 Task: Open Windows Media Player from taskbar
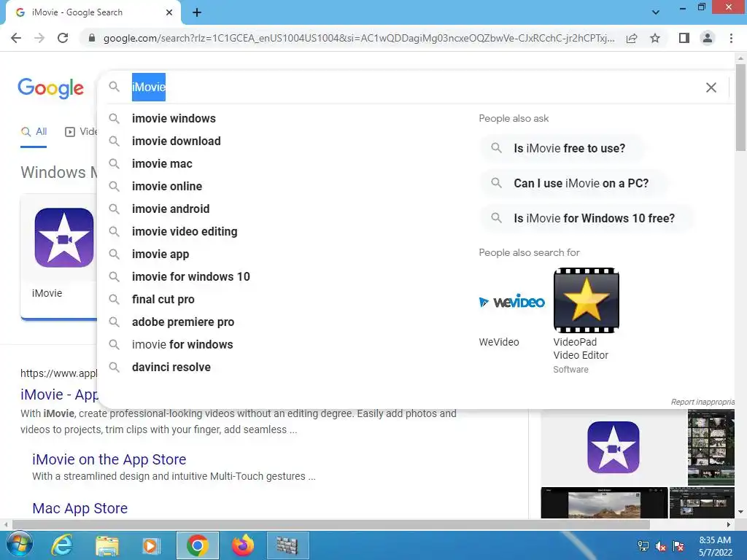coord(151,545)
